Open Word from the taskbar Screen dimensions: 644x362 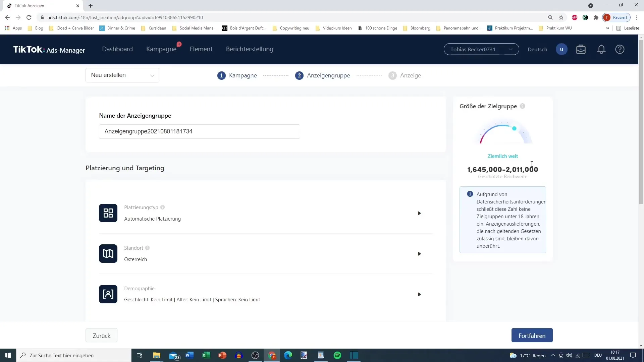tap(190, 355)
